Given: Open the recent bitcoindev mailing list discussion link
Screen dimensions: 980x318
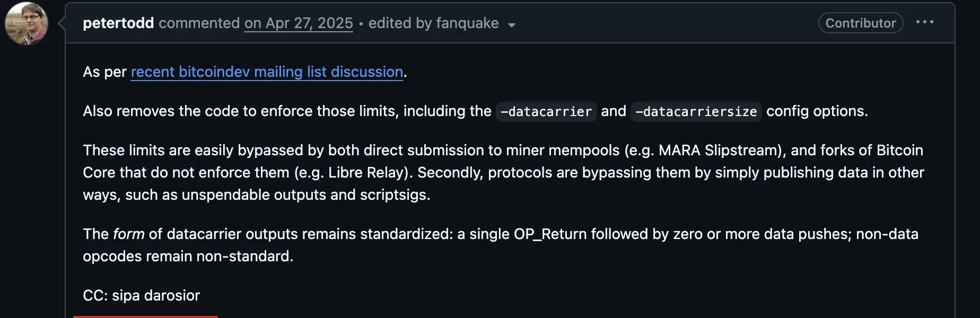Looking at the screenshot, I should (267, 72).
